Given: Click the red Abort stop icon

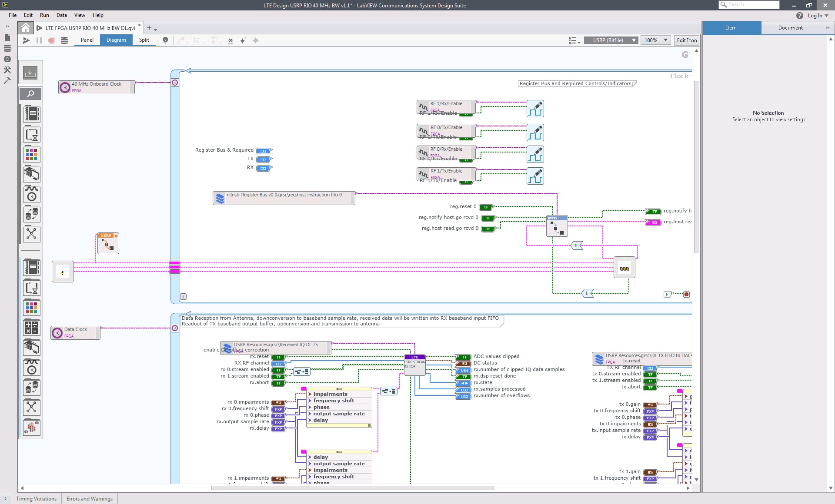Looking at the screenshot, I should [52, 40].
